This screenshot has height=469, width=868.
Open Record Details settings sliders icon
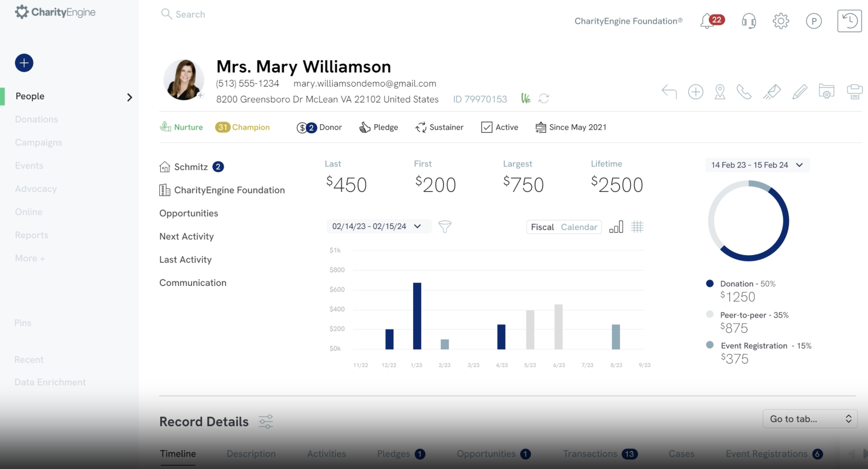266,422
